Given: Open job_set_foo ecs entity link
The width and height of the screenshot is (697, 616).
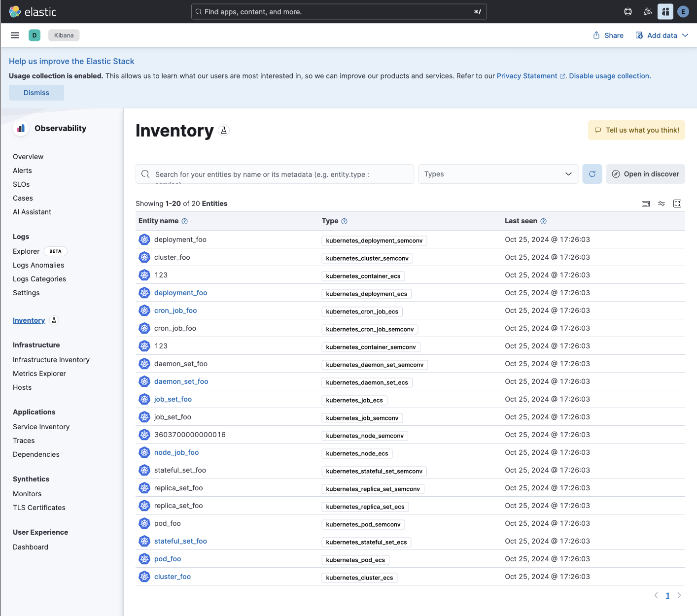Looking at the screenshot, I should 173,399.
